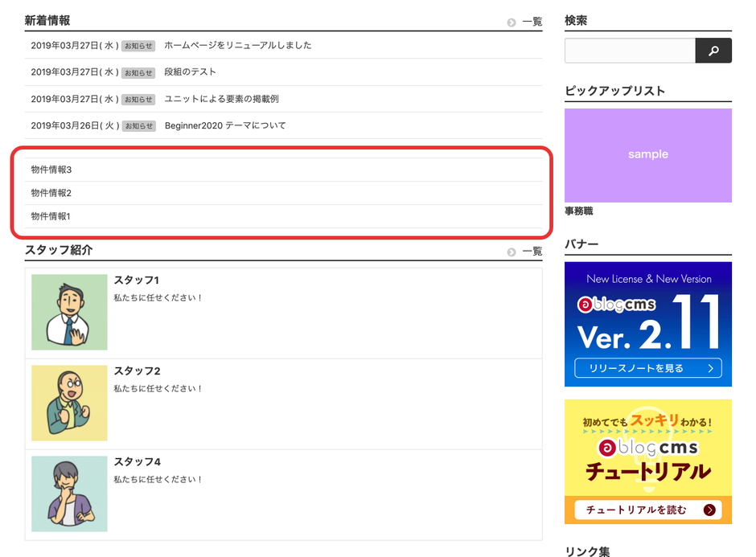Open ユニットによる要素の掲載例 news entry
756x557 pixels.
221,99
